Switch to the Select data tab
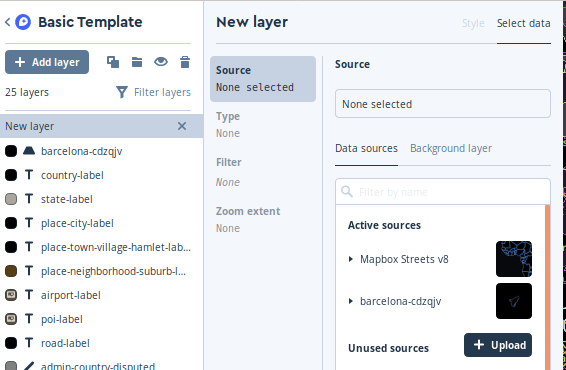Viewport: 566px width, 370px height. click(523, 23)
